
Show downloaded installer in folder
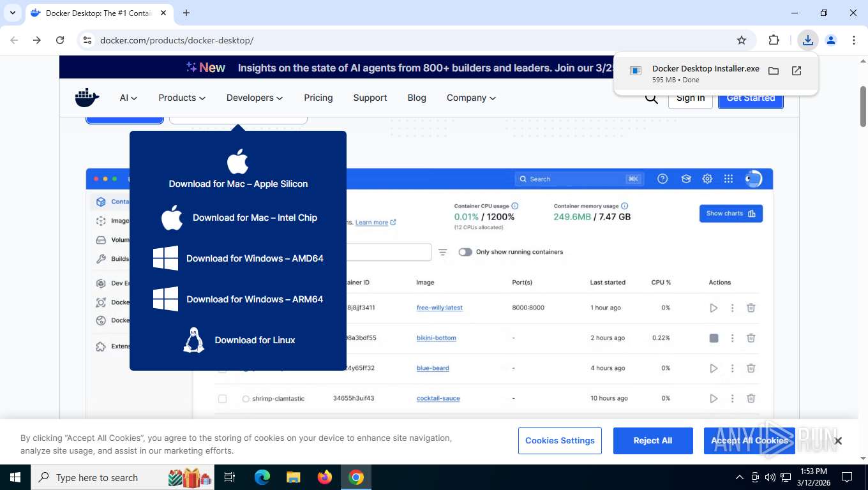coord(774,71)
